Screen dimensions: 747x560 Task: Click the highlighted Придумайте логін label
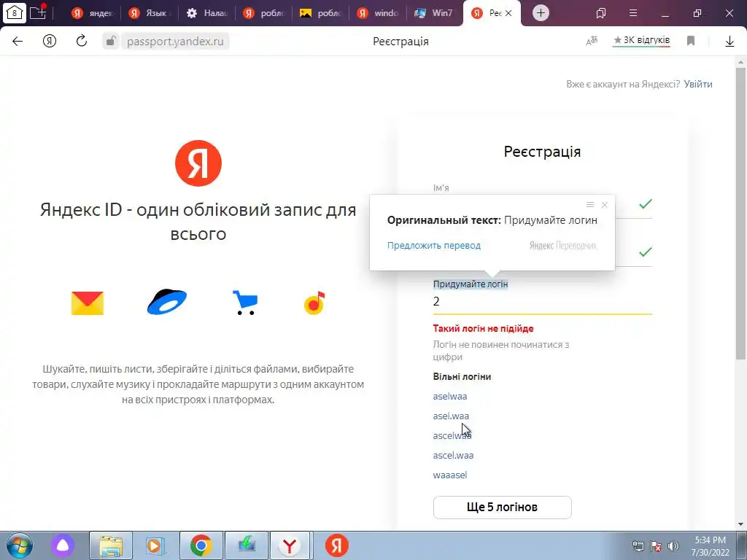[471, 284]
